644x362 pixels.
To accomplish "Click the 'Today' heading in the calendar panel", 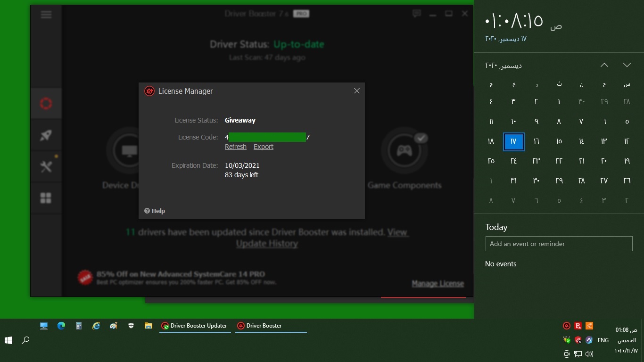I will tap(496, 227).
